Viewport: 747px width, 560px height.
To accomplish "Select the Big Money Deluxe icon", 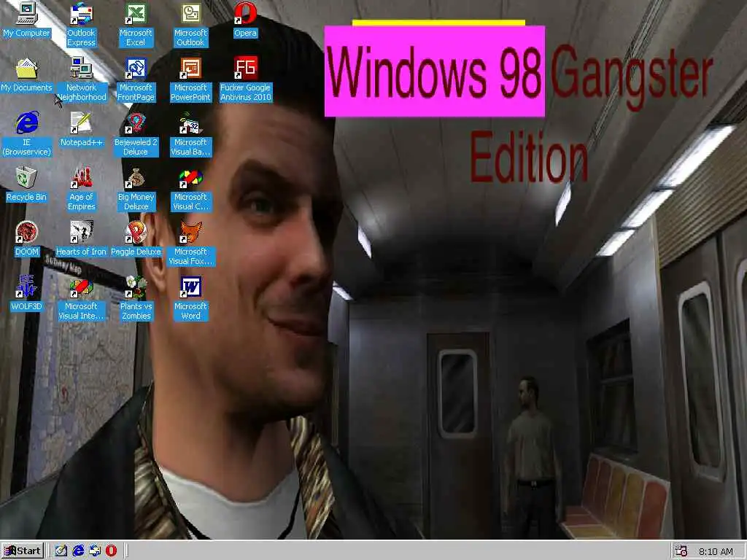I will pos(136,189).
